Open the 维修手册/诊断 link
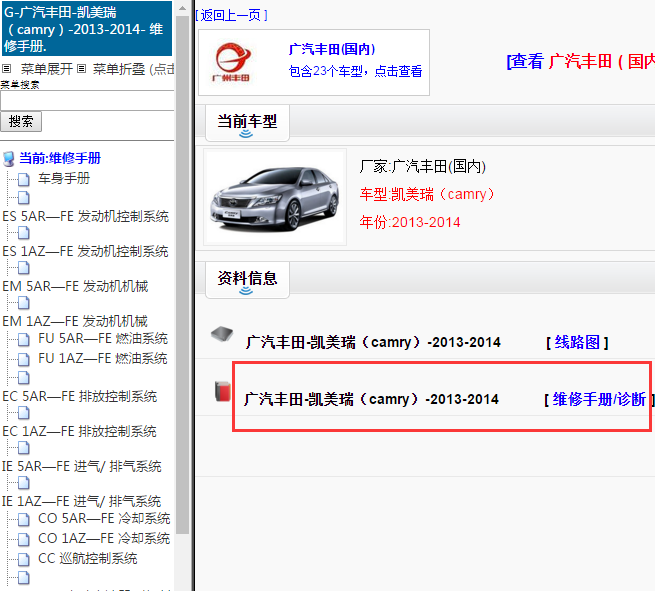 pyautogui.click(x=599, y=400)
